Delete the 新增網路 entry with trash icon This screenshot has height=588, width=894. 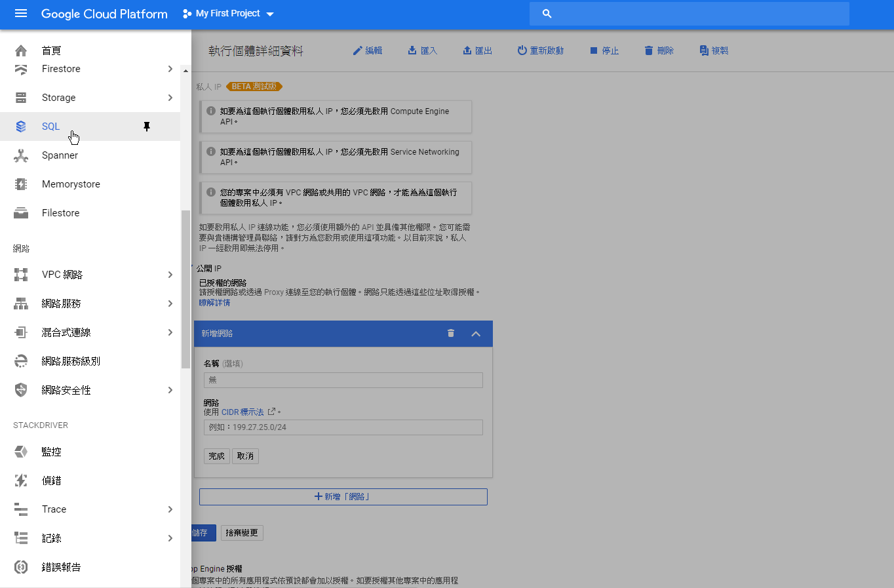pyautogui.click(x=451, y=333)
